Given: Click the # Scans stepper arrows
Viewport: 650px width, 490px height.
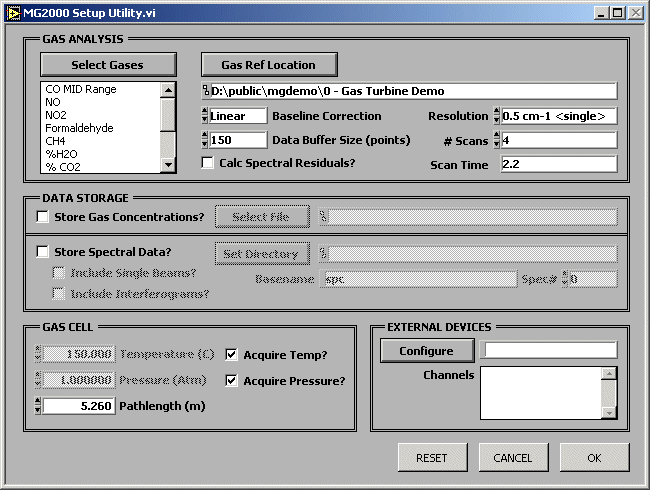Looking at the screenshot, I should 497,140.
